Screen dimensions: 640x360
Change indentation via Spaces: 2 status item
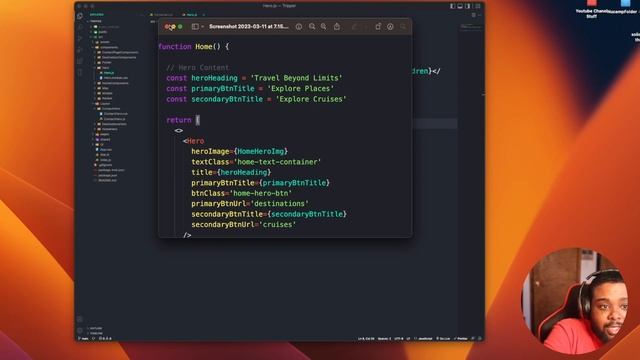[384, 338]
